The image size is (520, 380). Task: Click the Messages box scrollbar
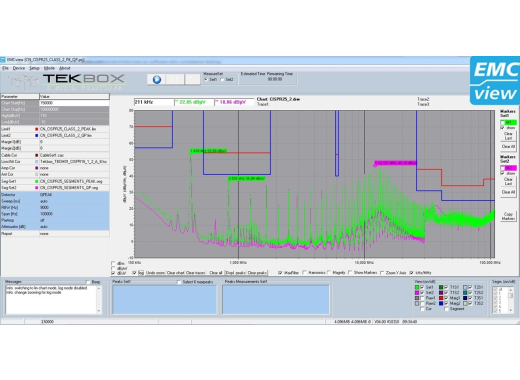tap(99, 300)
